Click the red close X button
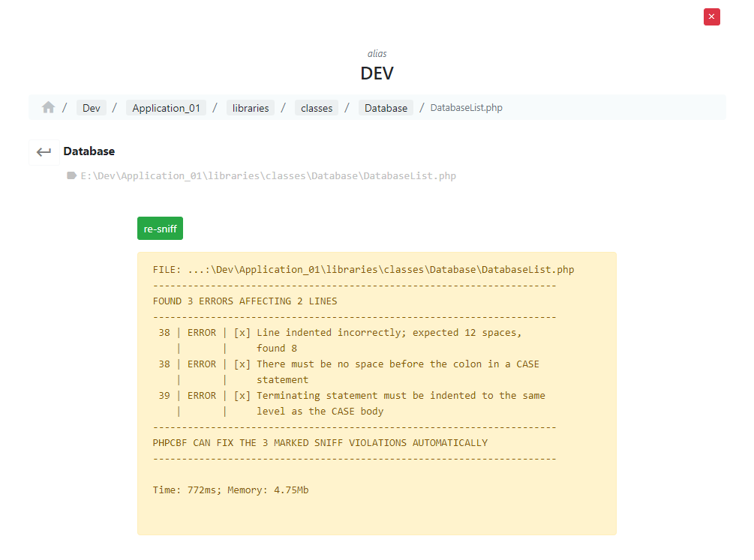Screen dimensions: 754x560 [711, 16]
